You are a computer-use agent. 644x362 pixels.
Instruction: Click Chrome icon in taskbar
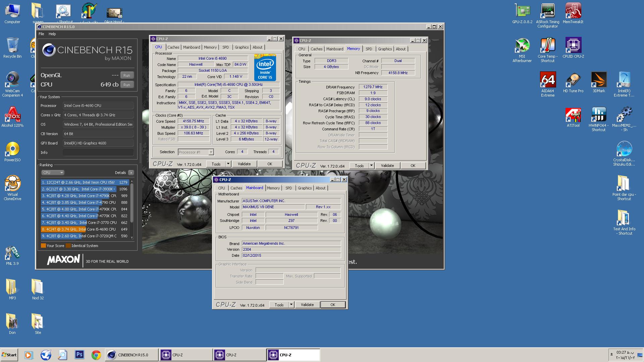coord(96,355)
